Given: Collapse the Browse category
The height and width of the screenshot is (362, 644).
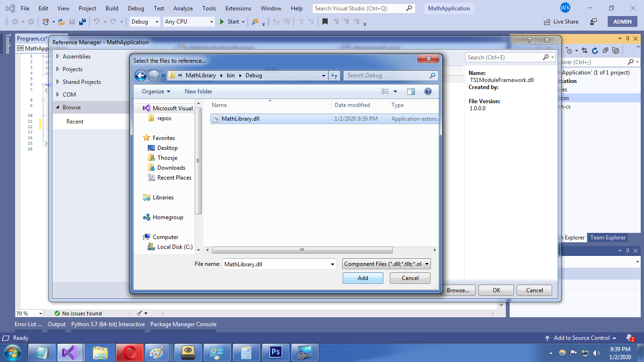Looking at the screenshot, I should (58, 107).
